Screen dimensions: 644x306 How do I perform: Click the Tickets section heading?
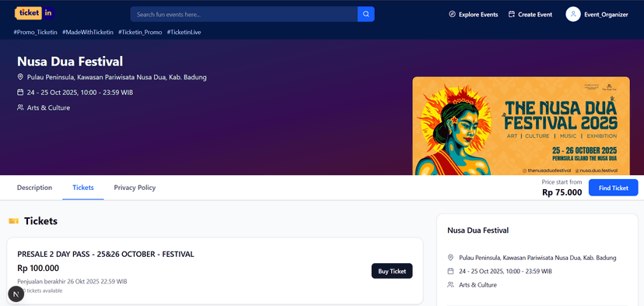pyautogui.click(x=40, y=221)
